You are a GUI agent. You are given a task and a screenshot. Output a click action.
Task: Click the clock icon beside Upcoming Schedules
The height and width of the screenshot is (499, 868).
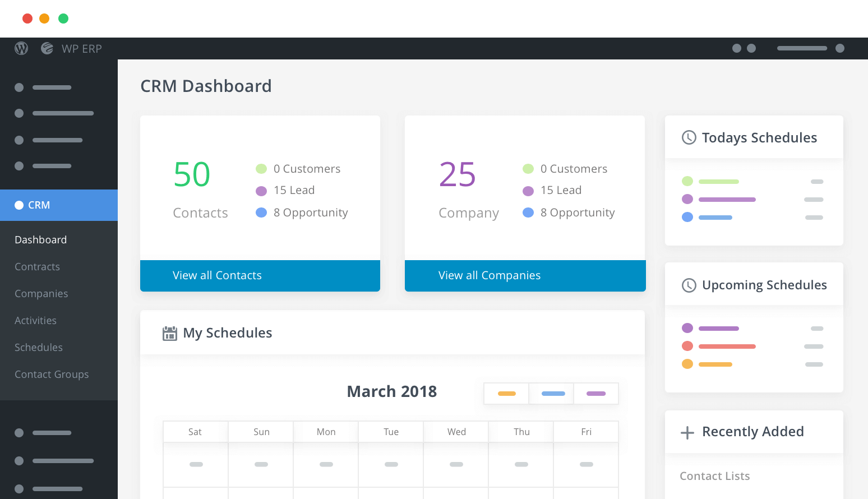(689, 285)
